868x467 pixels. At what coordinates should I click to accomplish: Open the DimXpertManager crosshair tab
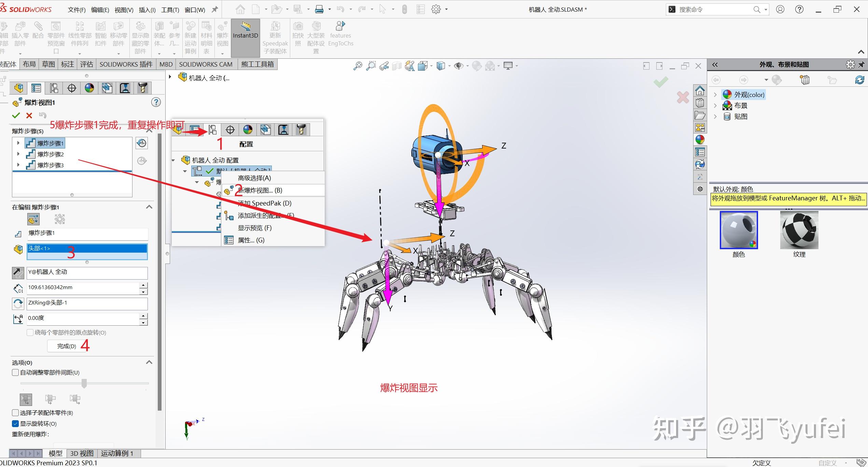click(x=72, y=88)
